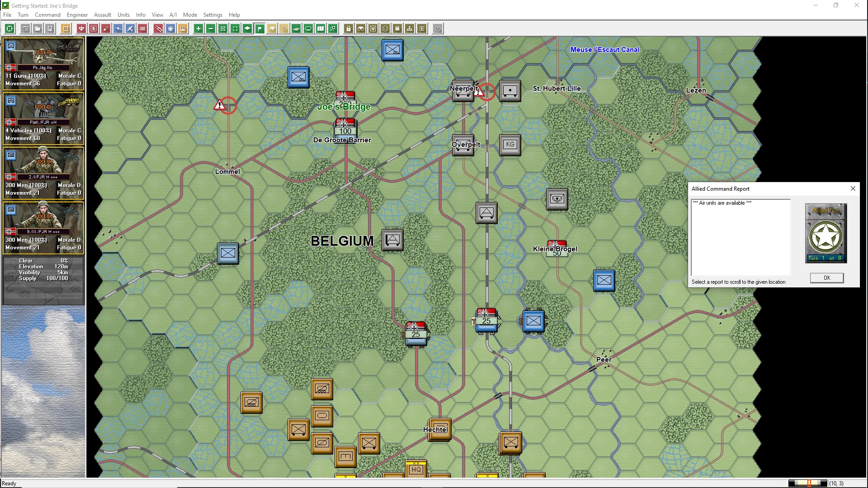Click the Lommel town label
The image size is (868, 488).
click(227, 172)
